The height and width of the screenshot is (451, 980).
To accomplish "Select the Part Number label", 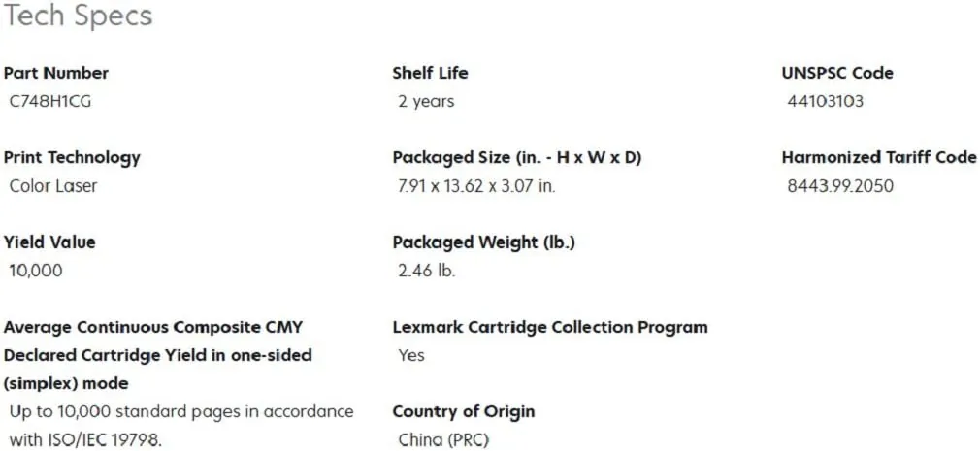I will [x=56, y=73].
